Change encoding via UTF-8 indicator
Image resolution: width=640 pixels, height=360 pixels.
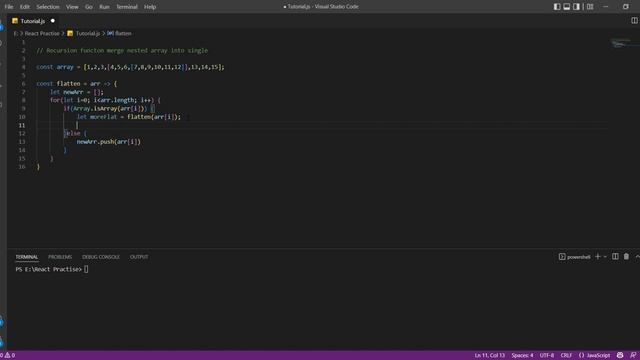click(547, 355)
